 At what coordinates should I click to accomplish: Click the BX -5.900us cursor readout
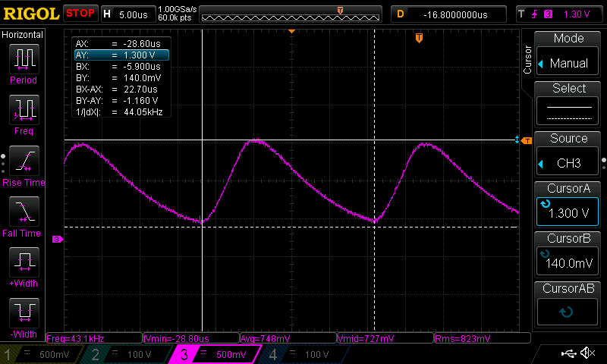click(121, 66)
